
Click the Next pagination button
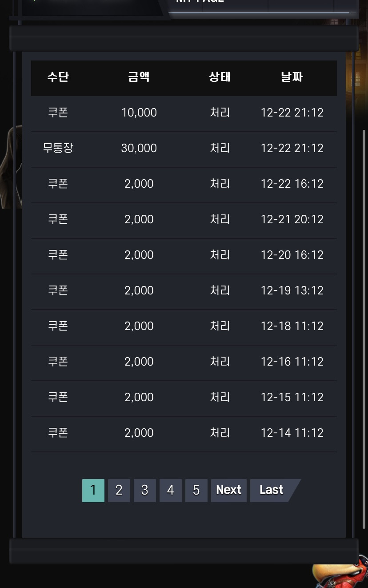[229, 490]
